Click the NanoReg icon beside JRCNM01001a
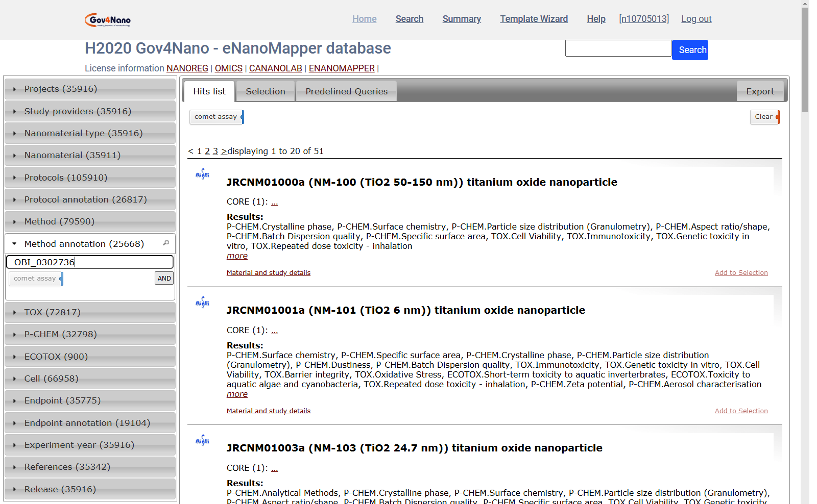The image size is (817, 504). [202, 303]
